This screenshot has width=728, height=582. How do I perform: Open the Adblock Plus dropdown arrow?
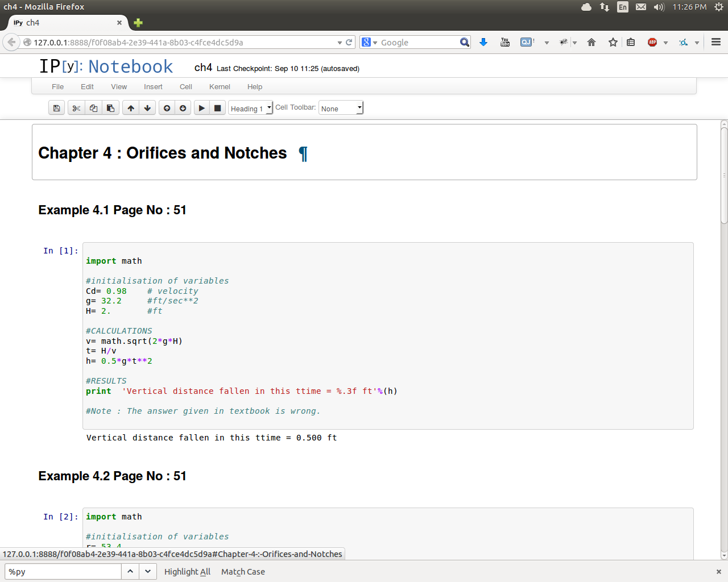click(665, 43)
